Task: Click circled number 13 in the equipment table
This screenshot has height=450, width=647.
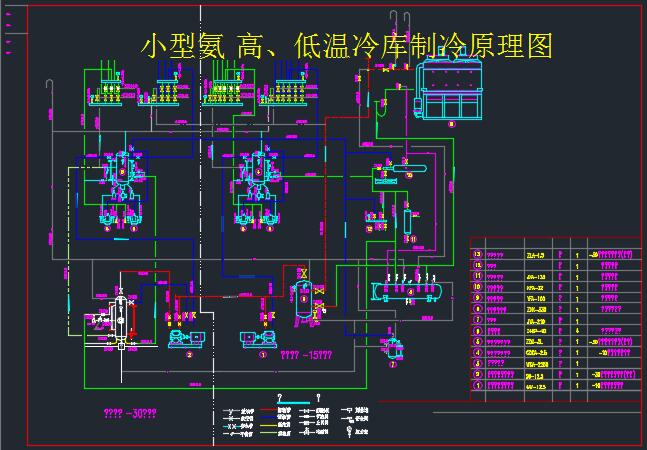Action: (478, 254)
